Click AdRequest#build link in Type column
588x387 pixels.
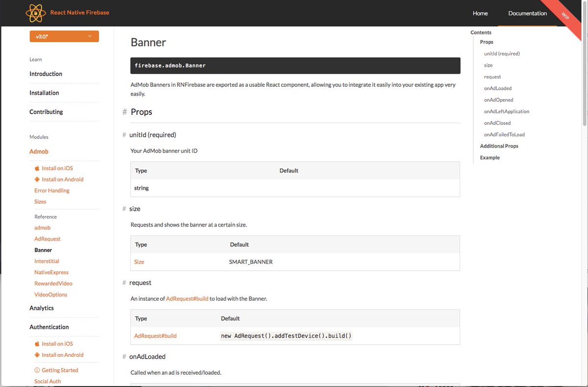point(155,336)
